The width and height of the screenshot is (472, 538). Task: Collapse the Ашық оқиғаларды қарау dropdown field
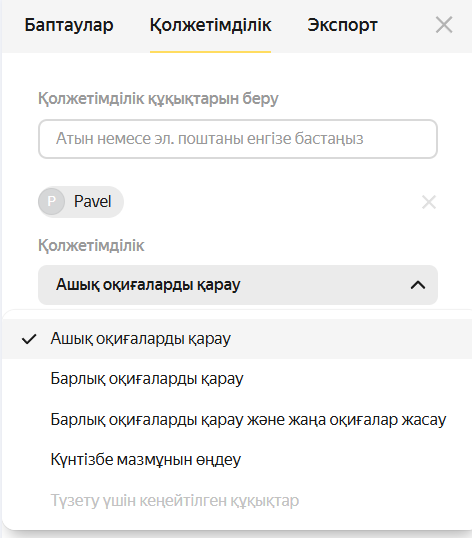pos(238,285)
